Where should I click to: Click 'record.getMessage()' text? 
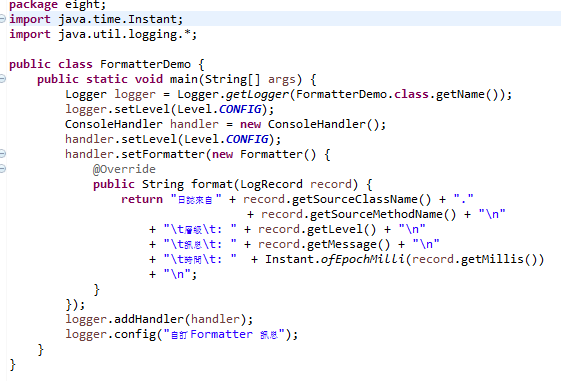(x=324, y=245)
